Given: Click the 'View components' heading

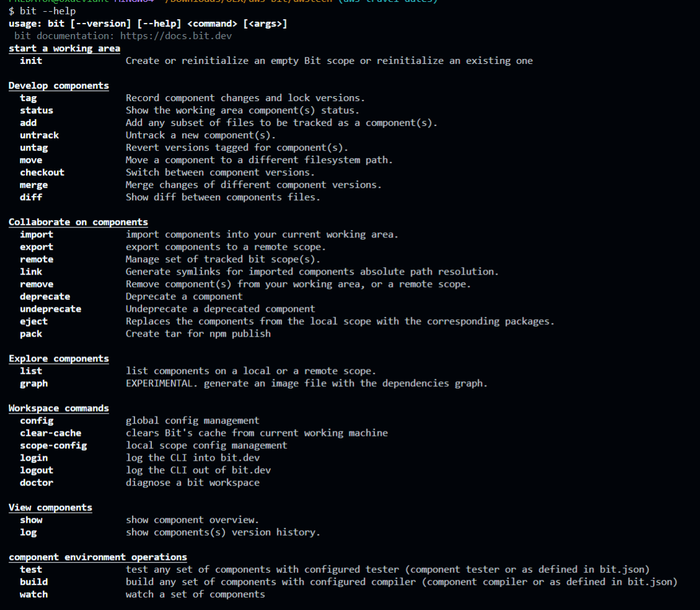Looking at the screenshot, I should click(x=50, y=507).
